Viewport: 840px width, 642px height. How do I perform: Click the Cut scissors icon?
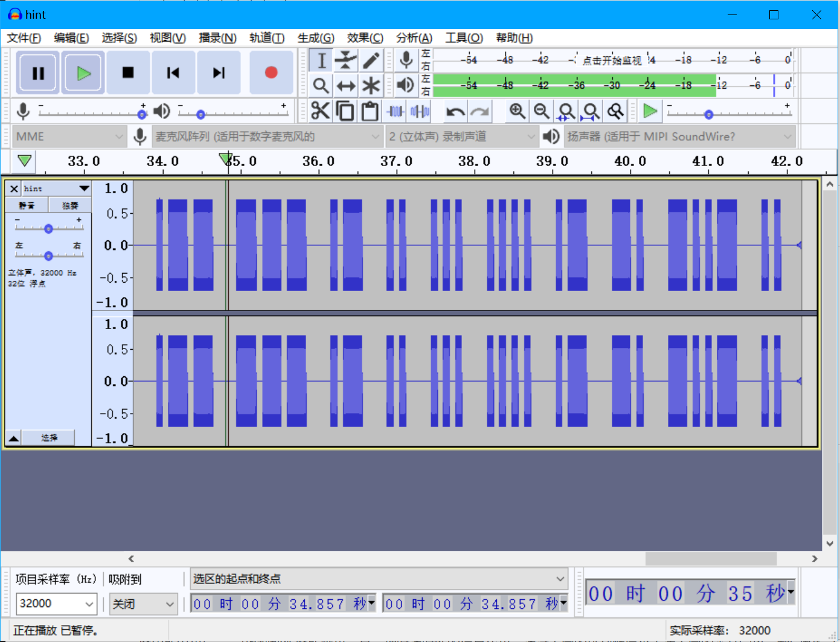pos(321,111)
